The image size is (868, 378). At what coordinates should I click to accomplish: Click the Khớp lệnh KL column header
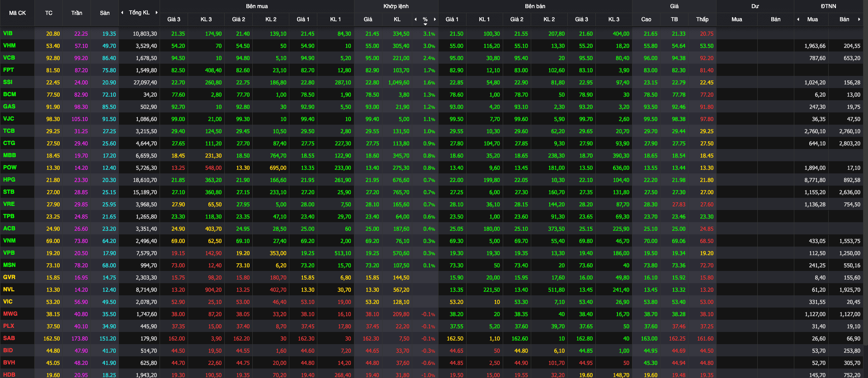397,19
